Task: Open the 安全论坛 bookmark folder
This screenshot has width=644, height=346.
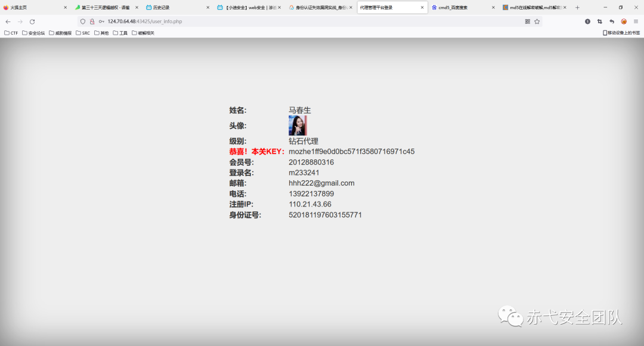Action: coord(33,33)
